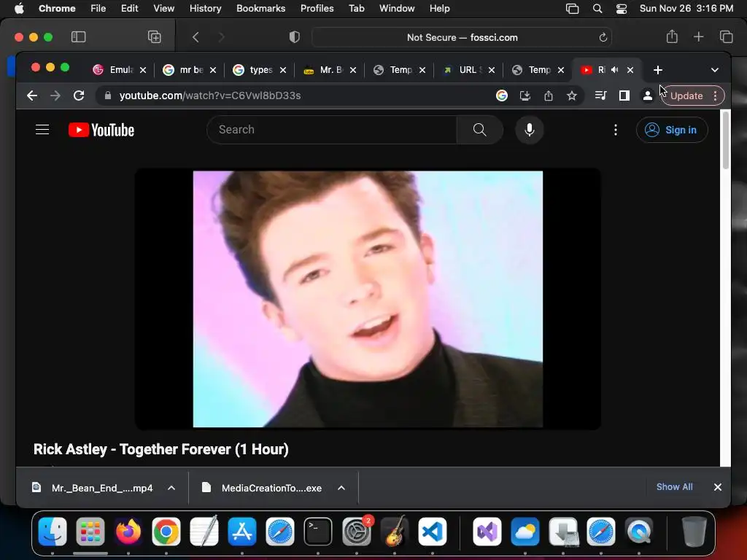This screenshot has width=747, height=560.
Task: Show Safari tab overview
Action: coord(726,36)
